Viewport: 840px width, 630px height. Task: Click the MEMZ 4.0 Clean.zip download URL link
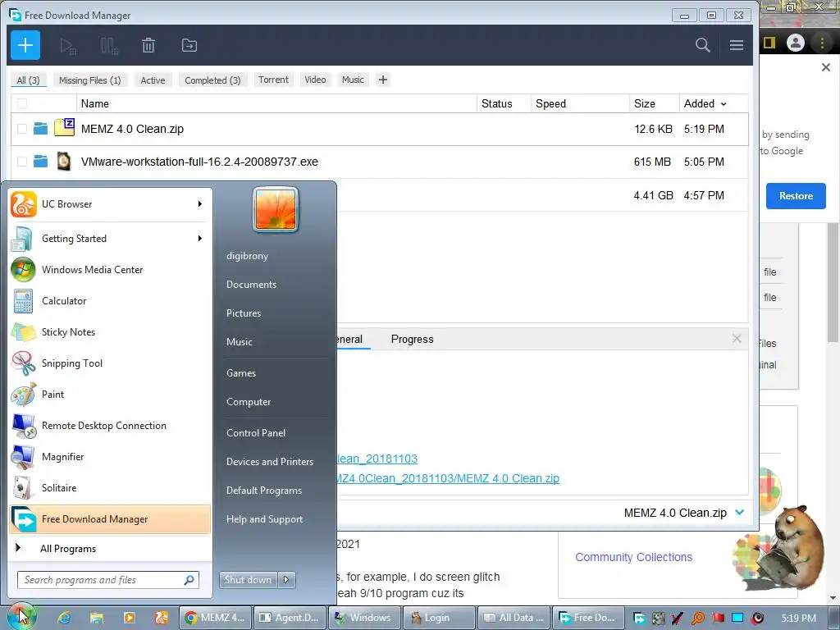(x=448, y=478)
